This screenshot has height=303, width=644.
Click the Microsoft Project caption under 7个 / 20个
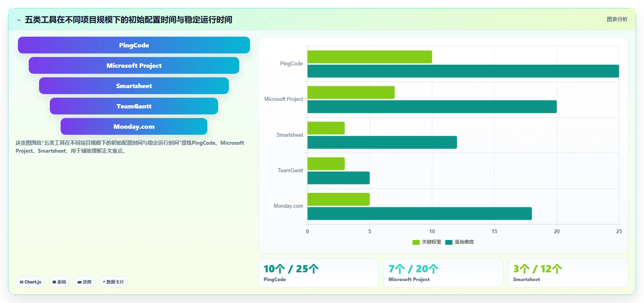[x=409, y=279]
